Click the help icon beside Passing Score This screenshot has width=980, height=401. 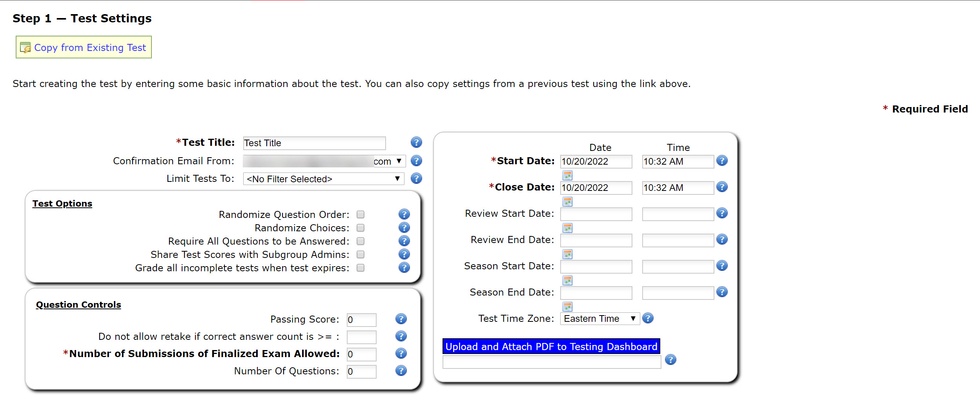click(x=401, y=319)
